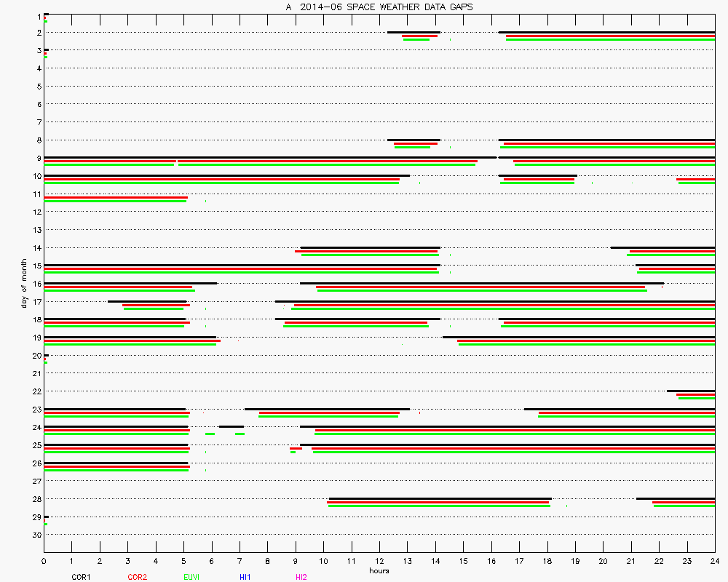The height and width of the screenshot is (582, 728).
Task: Click the short red bar on day 25 near hour 9
Action: point(296,448)
